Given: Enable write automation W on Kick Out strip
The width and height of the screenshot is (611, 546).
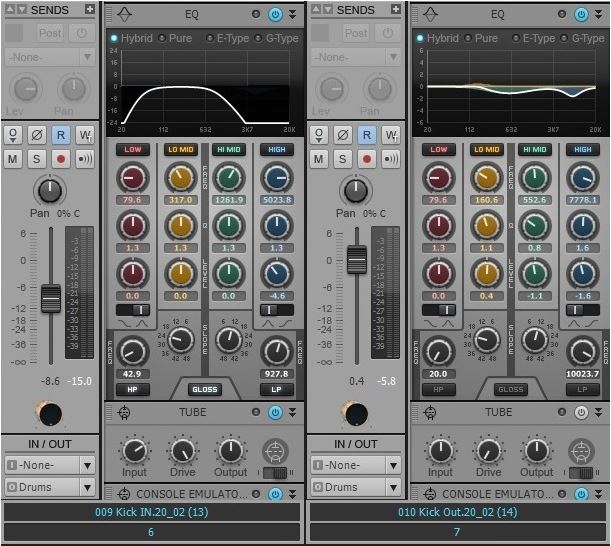Looking at the screenshot, I should click(x=391, y=135).
